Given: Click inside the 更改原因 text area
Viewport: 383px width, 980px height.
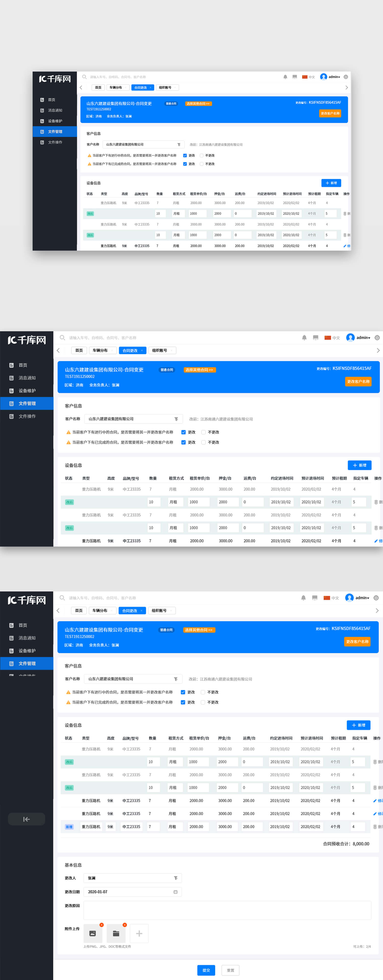Looking at the screenshot, I should point(227,910).
